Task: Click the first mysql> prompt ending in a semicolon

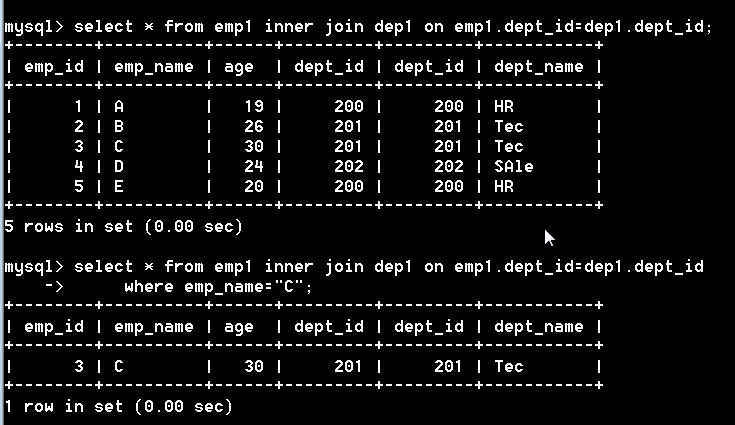Action: click(358, 27)
